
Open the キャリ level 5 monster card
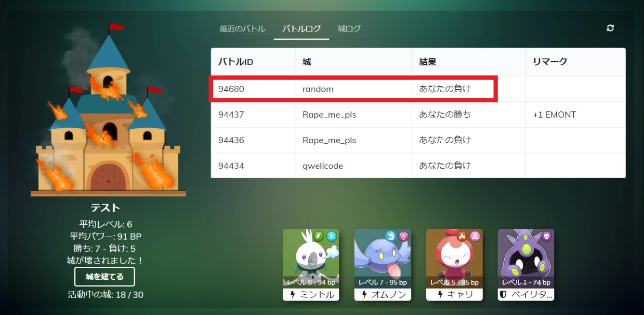[454, 265]
